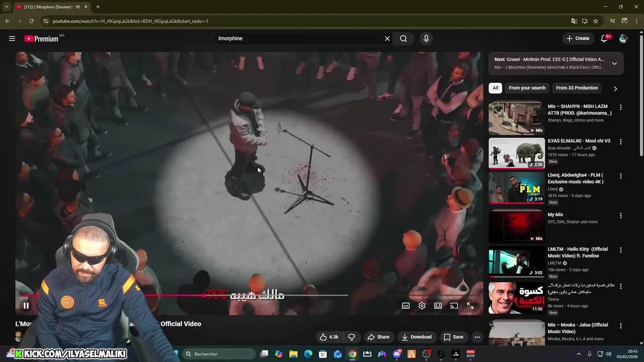The image size is (644, 362).
Task: Open options for Hello Kitty video
Action: [621, 250]
